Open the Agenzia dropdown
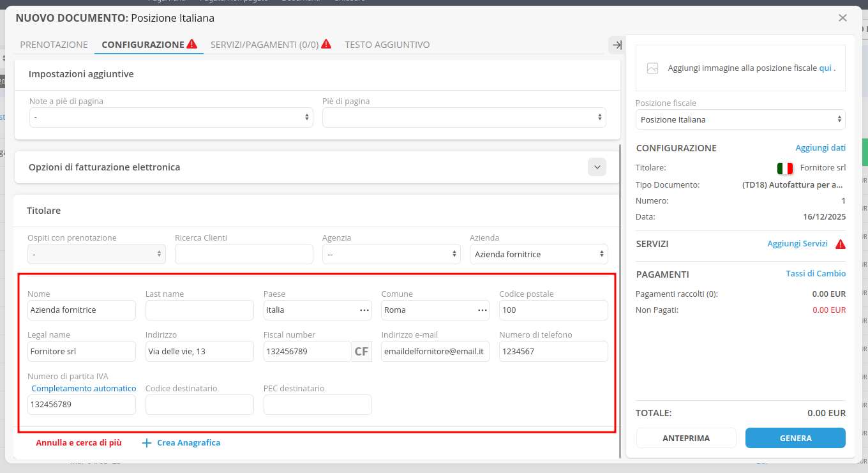The image size is (868, 473). pos(391,254)
